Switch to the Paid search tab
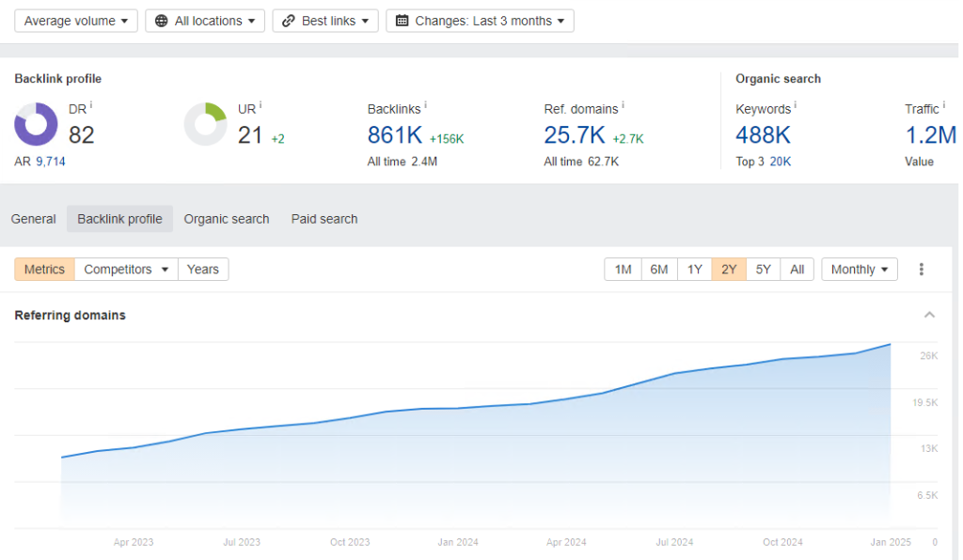This screenshot has height=560, width=963. (324, 219)
